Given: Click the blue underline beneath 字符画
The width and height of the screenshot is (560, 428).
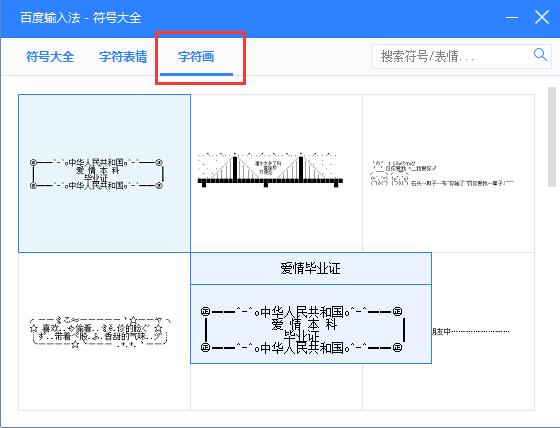Looking at the screenshot, I should [x=196, y=74].
